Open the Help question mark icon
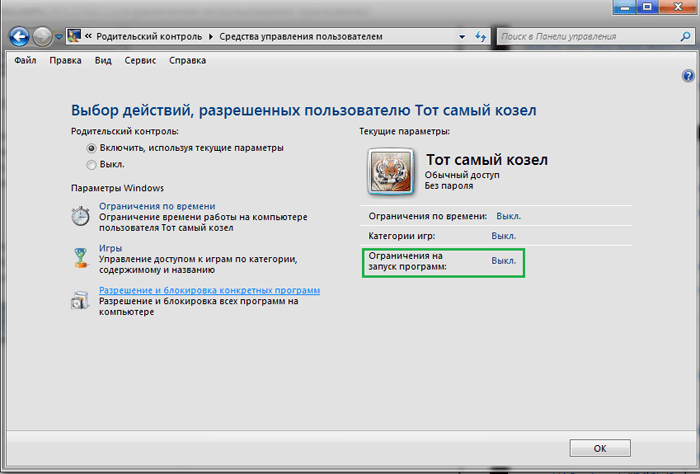700x474 pixels. 688,76
